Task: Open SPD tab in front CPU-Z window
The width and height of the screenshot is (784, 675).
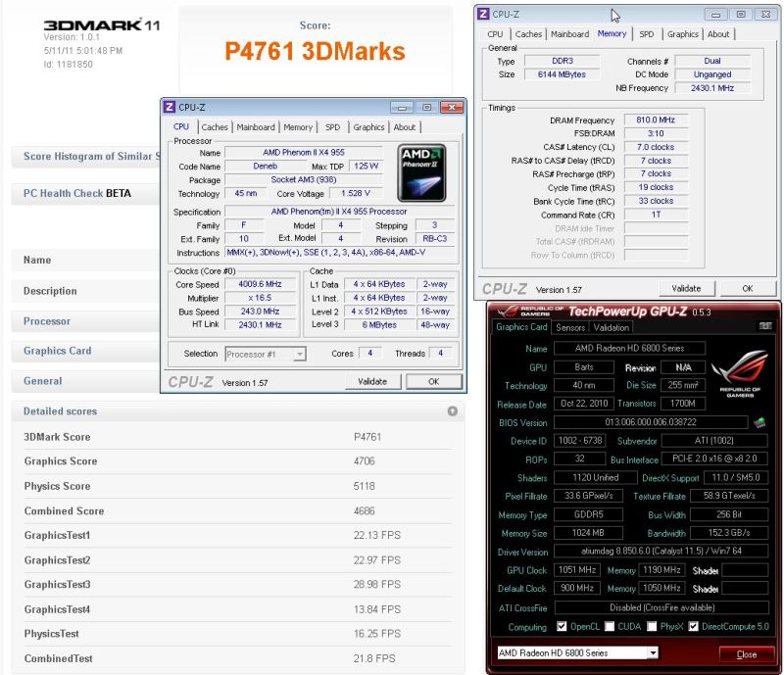Action: 332,127
